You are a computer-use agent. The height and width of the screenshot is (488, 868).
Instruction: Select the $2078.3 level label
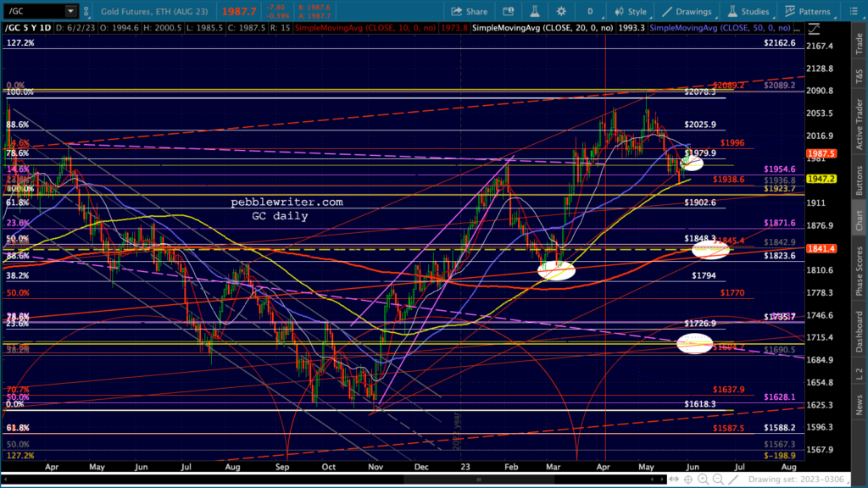pyautogui.click(x=699, y=91)
